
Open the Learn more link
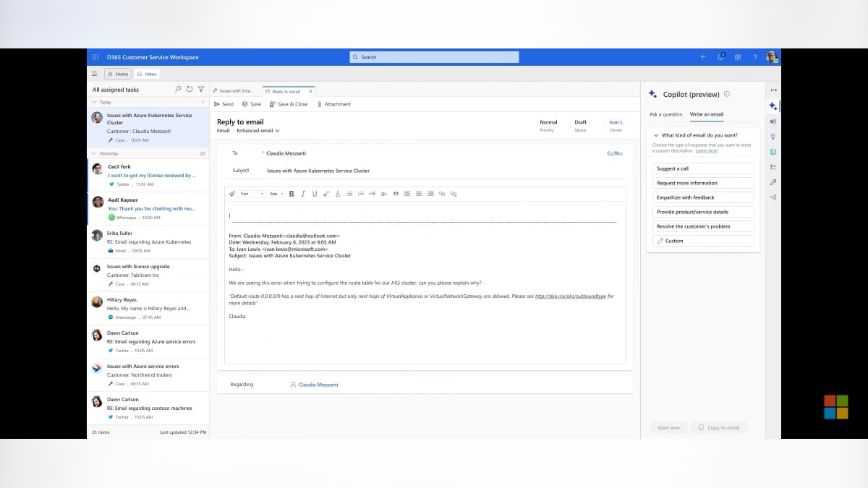click(707, 151)
